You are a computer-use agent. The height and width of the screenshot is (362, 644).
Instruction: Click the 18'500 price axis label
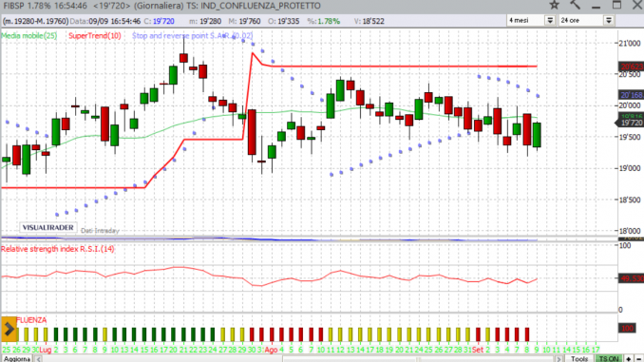click(630, 200)
